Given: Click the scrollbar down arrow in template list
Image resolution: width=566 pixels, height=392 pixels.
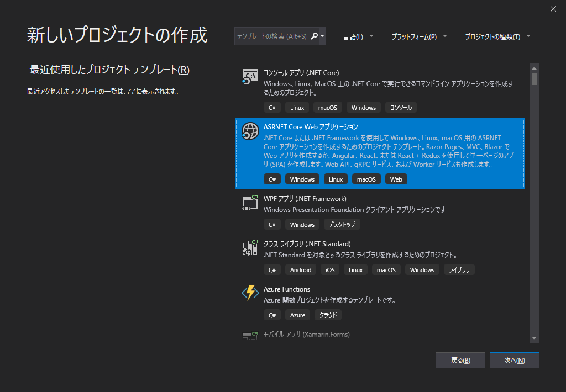Looking at the screenshot, I should pyautogui.click(x=533, y=337).
